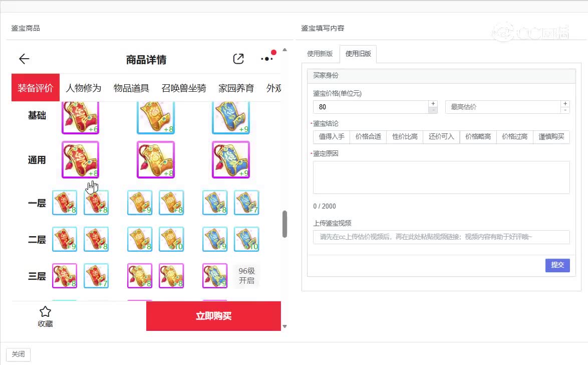Choose 价格过高 as the conclusion

[515, 137]
